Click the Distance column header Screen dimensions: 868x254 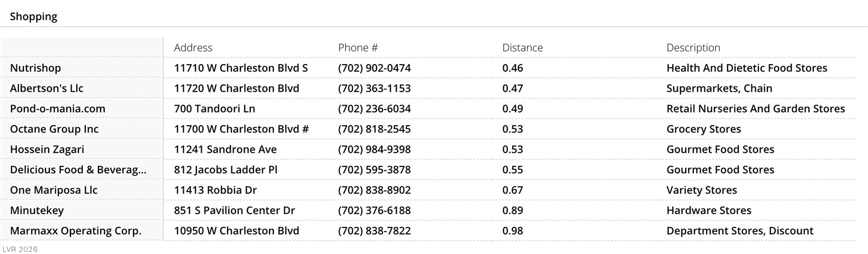pyautogui.click(x=522, y=48)
